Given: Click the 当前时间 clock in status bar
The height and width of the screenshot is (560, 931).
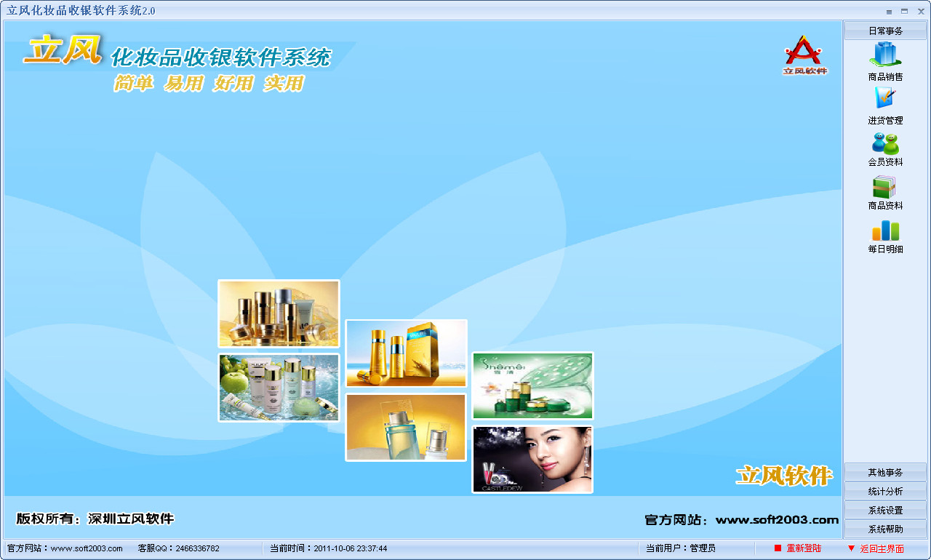Looking at the screenshot, I should pyautogui.click(x=328, y=548).
